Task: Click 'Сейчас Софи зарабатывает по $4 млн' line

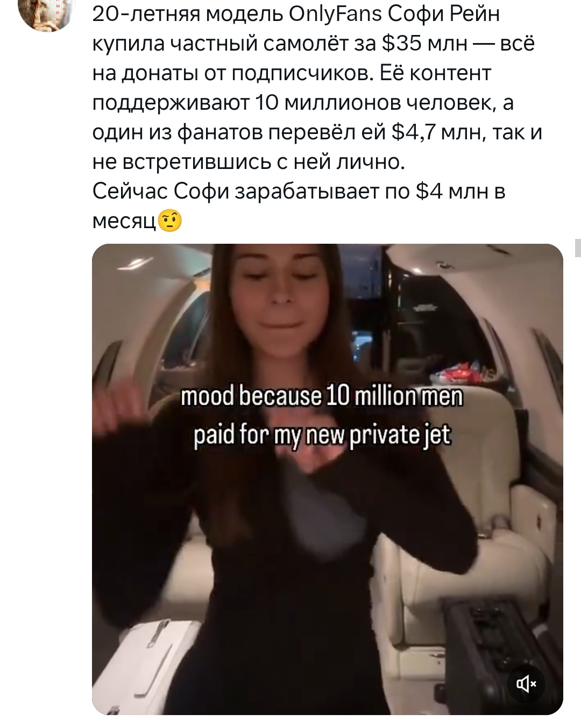Action: pyautogui.click(x=299, y=191)
